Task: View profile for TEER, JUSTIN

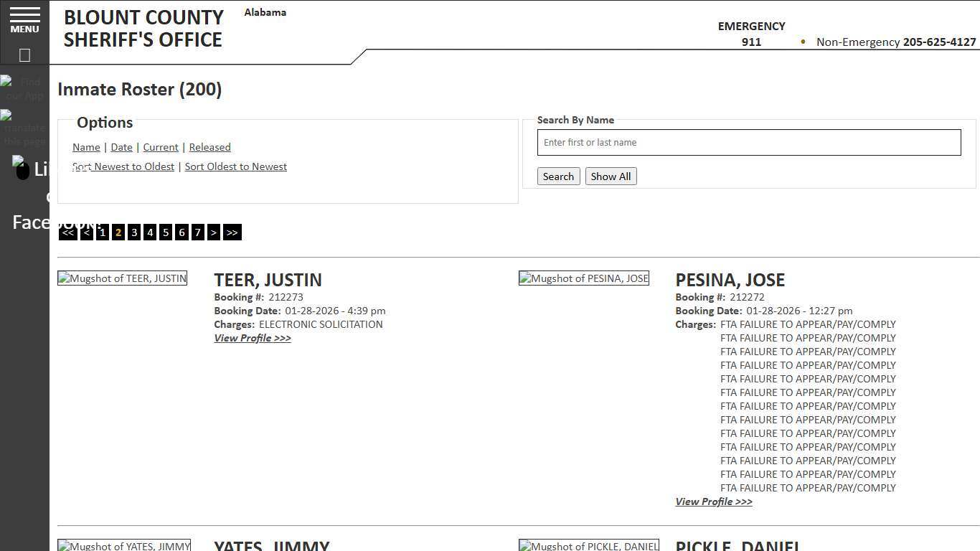Action: pyautogui.click(x=253, y=338)
